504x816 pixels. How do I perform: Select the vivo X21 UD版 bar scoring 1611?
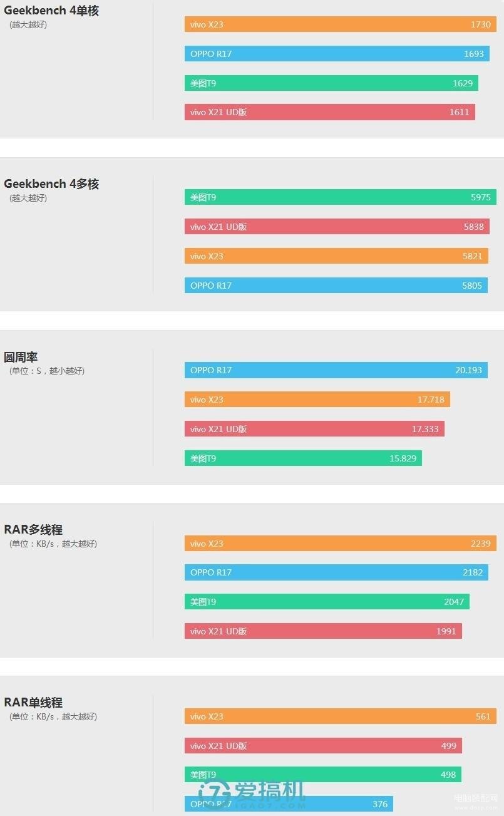(x=330, y=112)
